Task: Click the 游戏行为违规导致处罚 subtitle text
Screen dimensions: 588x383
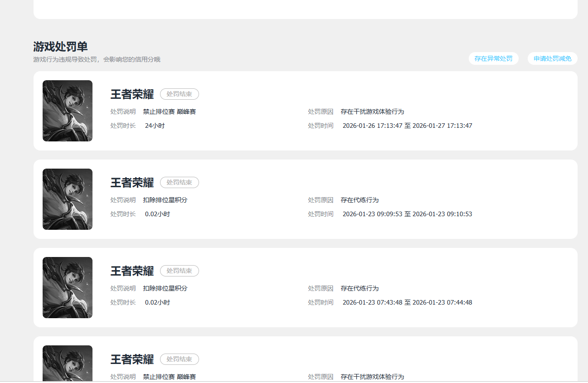Action: coord(97,59)
